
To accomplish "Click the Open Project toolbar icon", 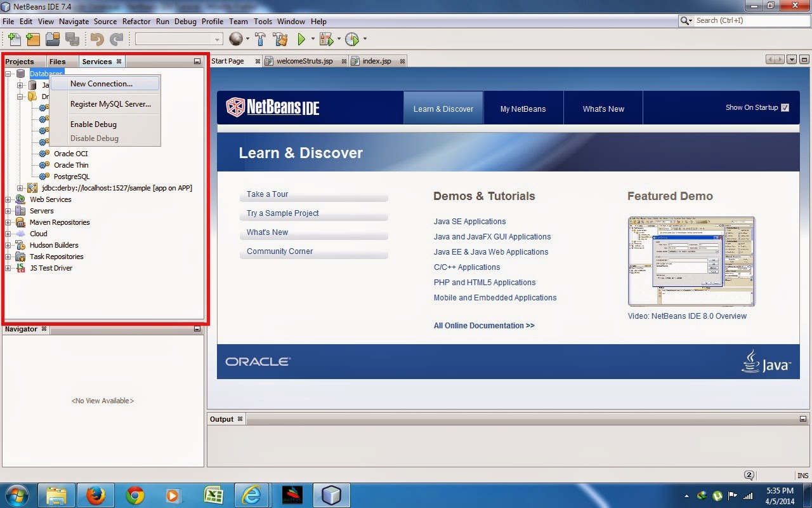I will pos(53,39).
